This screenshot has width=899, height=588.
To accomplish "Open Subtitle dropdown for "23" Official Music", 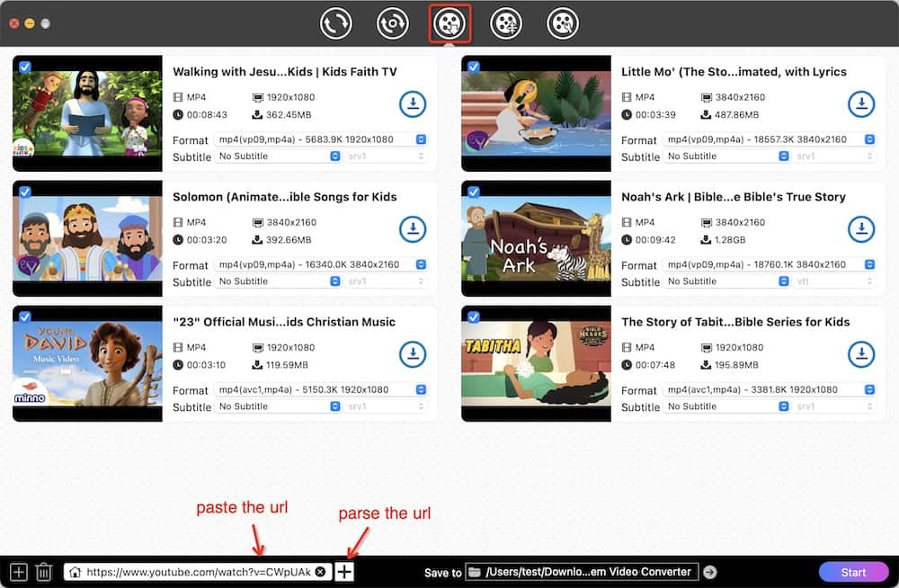I will click(x=278, y=406).
